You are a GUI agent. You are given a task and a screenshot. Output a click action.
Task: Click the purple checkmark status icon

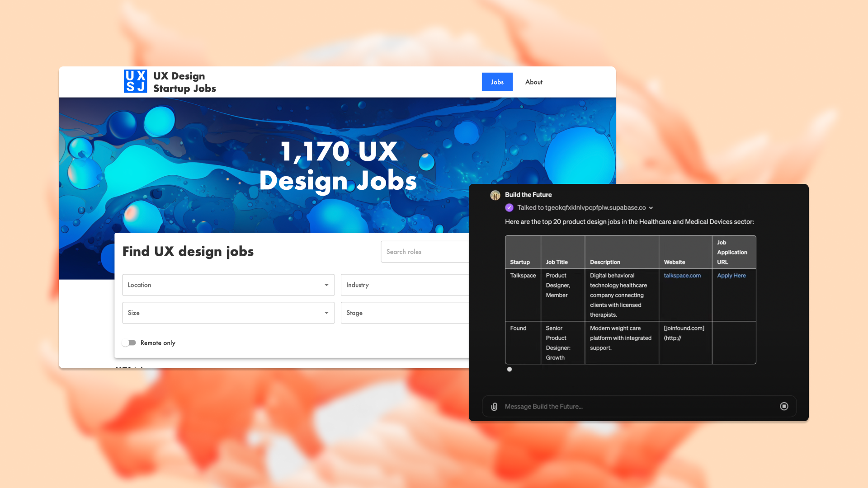coord(509,208)
